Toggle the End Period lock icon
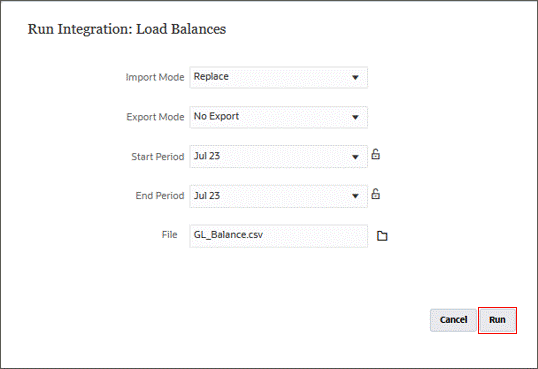This screenshot has height=369, width=538. 376,194
